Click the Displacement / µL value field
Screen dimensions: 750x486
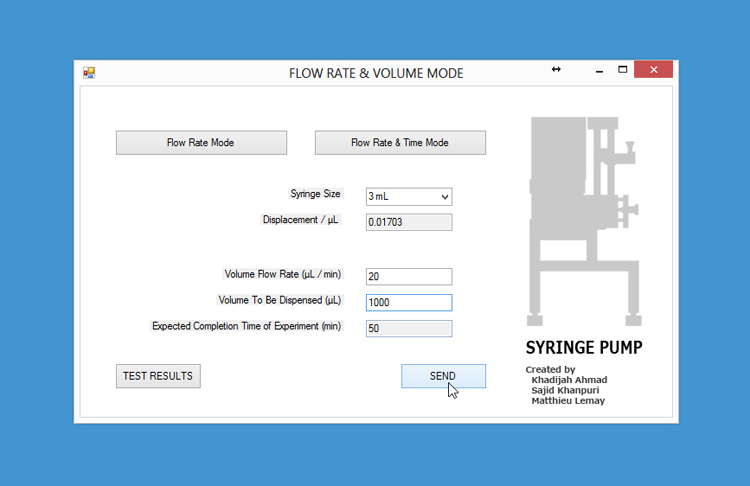409,223
